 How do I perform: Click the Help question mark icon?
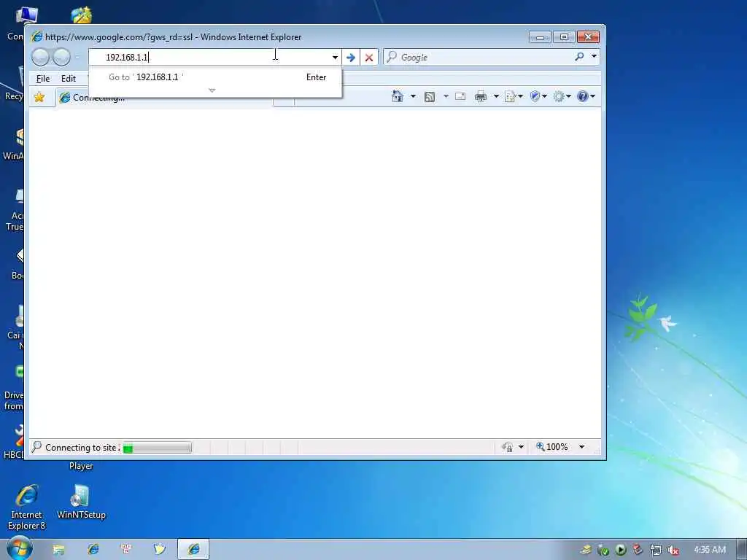(x=583, y=97)
